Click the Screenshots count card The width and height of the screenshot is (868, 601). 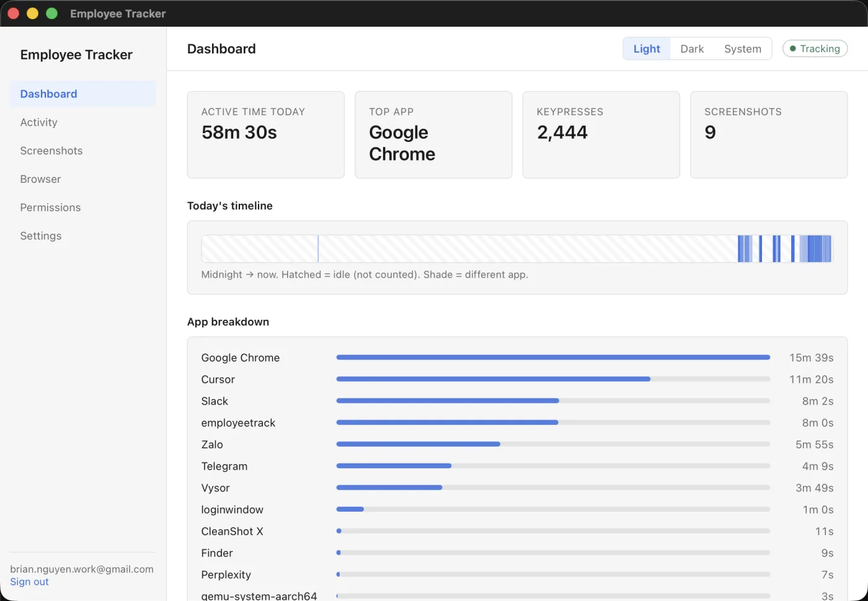click(x=769, y=134)
